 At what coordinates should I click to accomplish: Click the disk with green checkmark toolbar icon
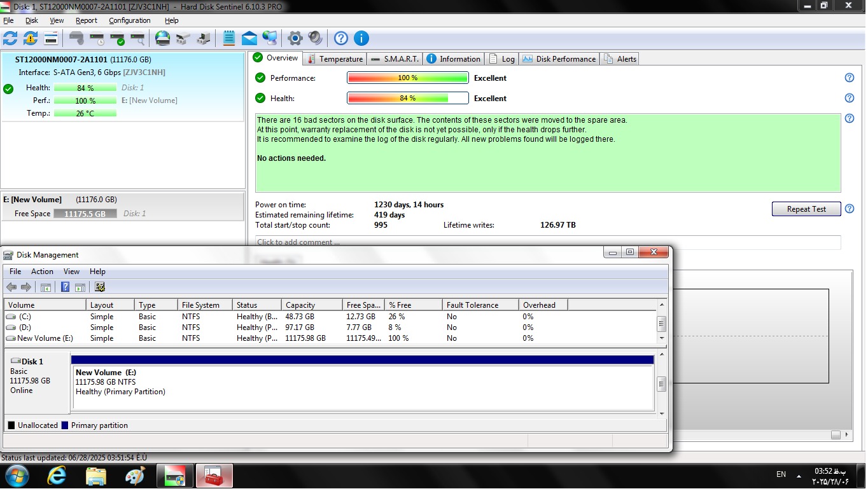click(x=117, y=38)
